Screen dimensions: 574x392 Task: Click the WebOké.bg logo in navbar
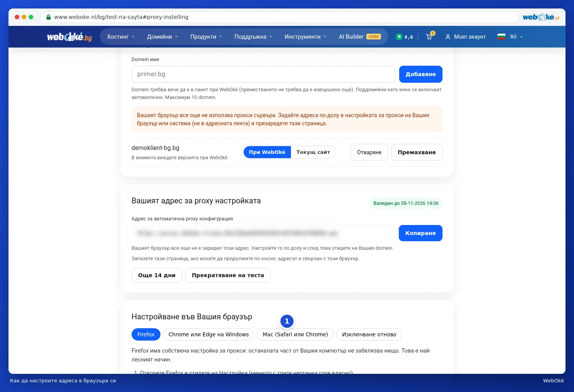(x=69, y=37)
